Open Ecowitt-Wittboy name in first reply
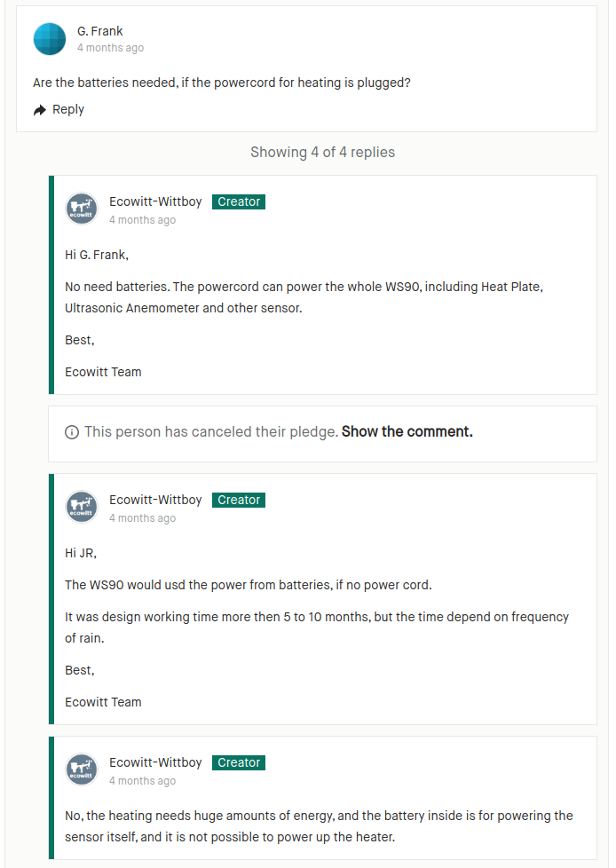Viewport: 616px width, 868px height. point(155,201)
